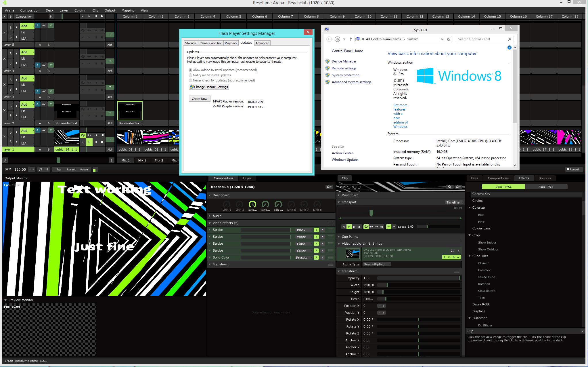Trigger the cubic_02_1_1 clip thumbnail
Screen dimensions: 588x367
pos(156,137)
